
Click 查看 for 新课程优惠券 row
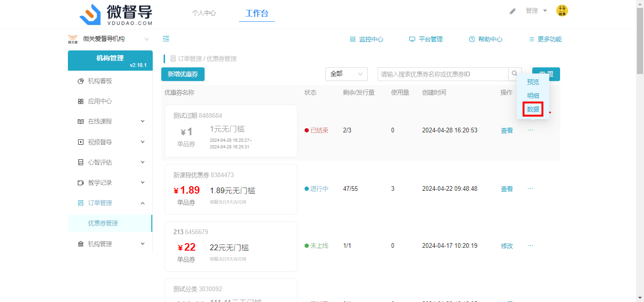(507, 189)
